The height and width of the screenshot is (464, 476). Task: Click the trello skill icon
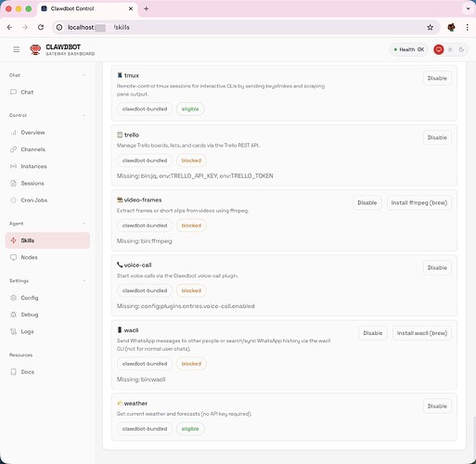120,135
